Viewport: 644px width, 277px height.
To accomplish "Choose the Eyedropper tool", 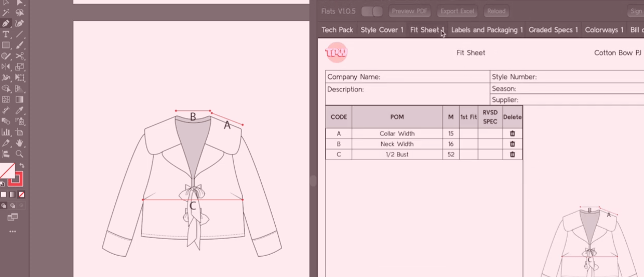I will 20,111.
